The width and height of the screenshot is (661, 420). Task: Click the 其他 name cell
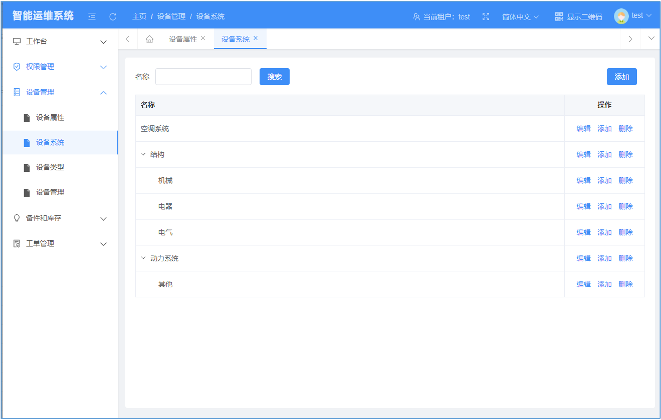coord(350,284)
